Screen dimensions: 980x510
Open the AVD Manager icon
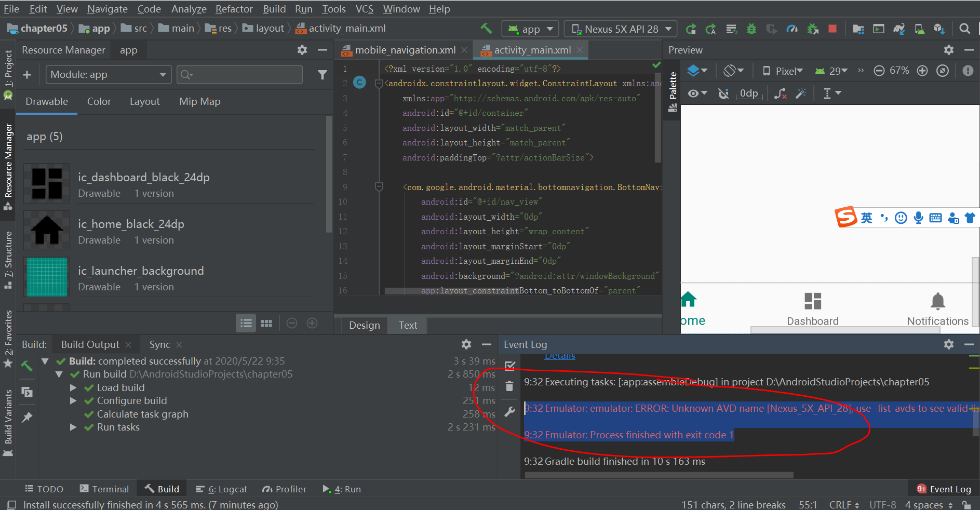pos(919,29)
